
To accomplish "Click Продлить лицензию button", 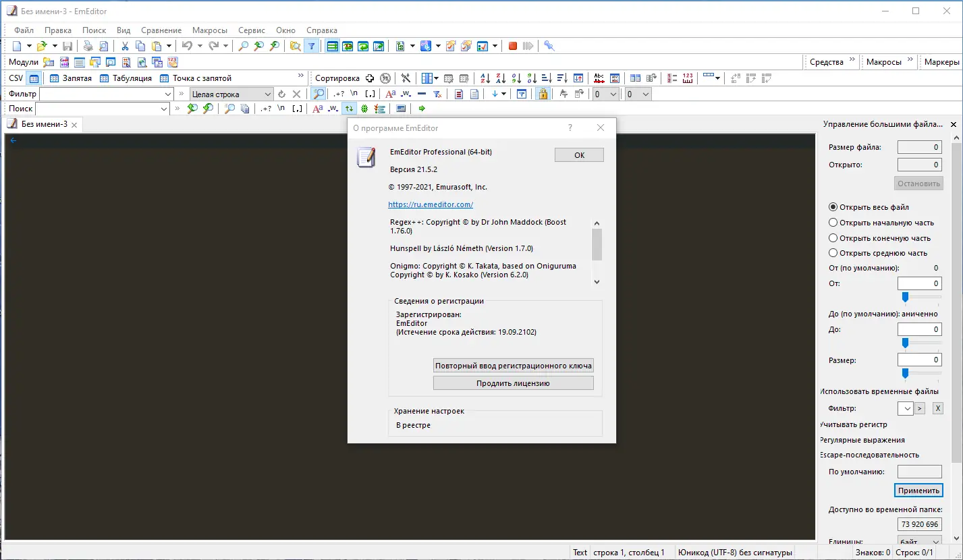I will (513, 383).
